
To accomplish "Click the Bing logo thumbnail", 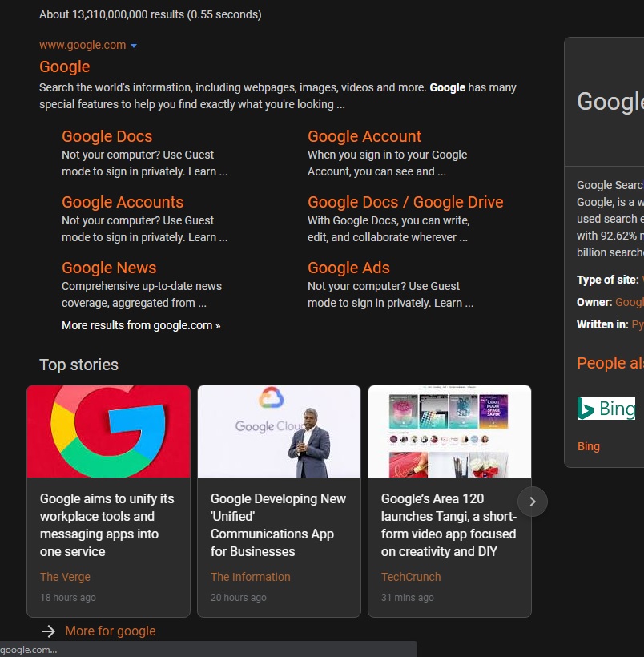I will pos(606,408).
